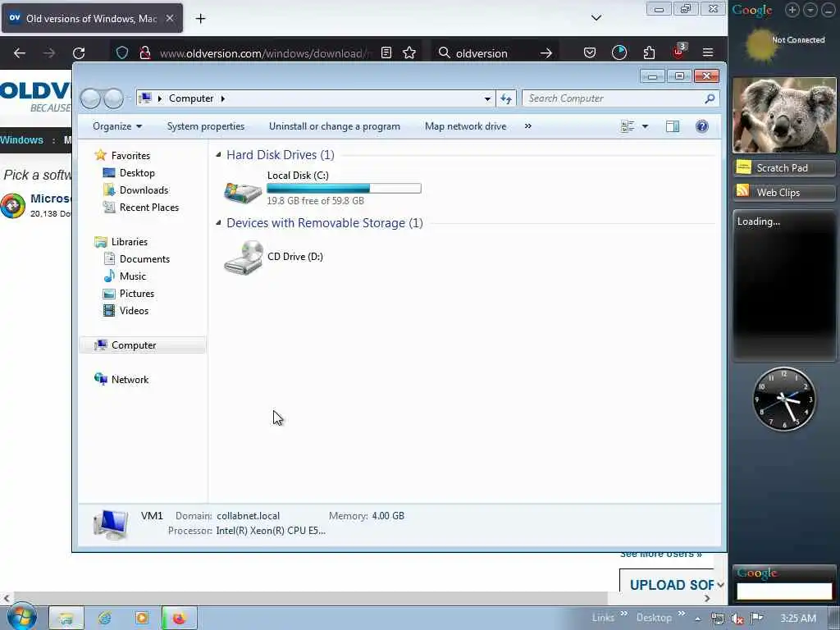
Task: Bookmark this page with star icon
Action: coord(409,52)
